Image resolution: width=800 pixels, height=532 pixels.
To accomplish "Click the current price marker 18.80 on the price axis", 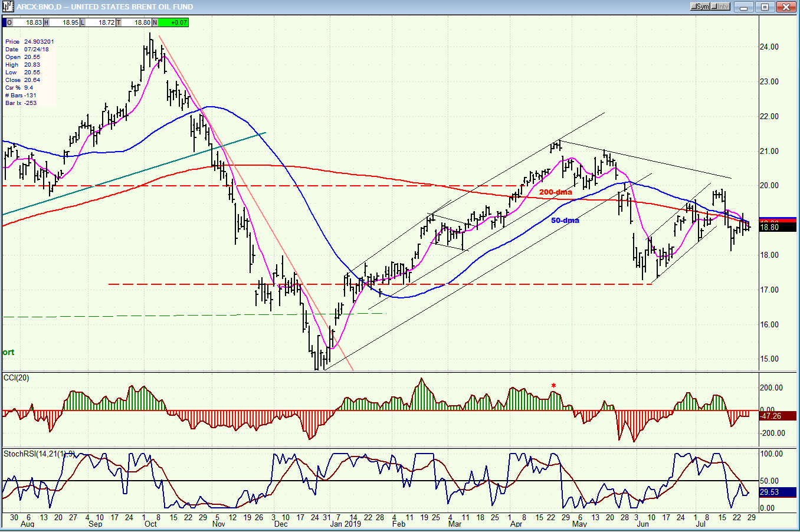I will 778,227.
